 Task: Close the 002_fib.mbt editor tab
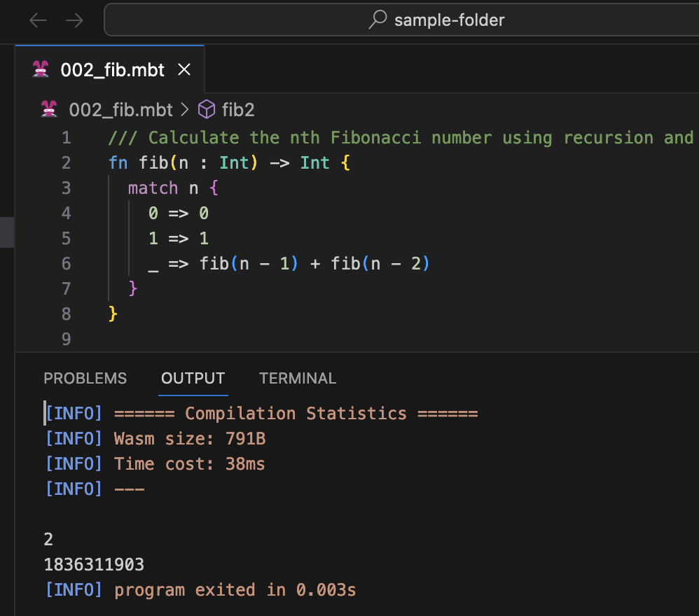184,70
